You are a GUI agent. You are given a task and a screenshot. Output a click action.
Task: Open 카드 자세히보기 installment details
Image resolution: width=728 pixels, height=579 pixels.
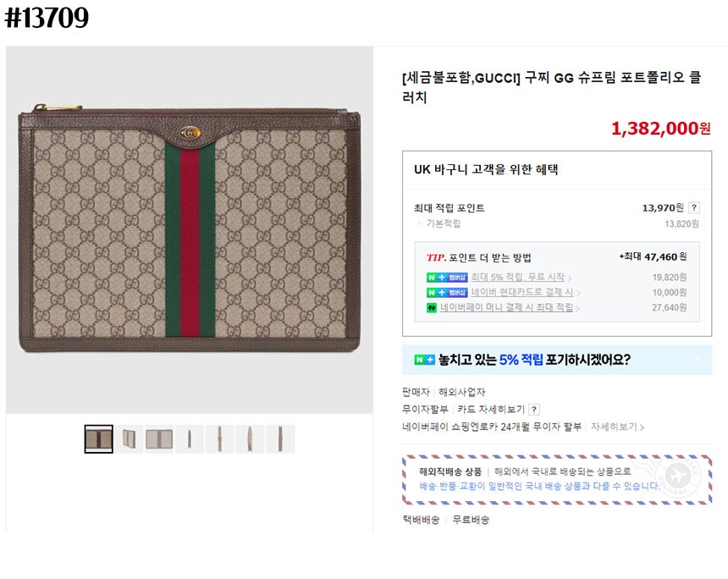click(x=491, y=410)
